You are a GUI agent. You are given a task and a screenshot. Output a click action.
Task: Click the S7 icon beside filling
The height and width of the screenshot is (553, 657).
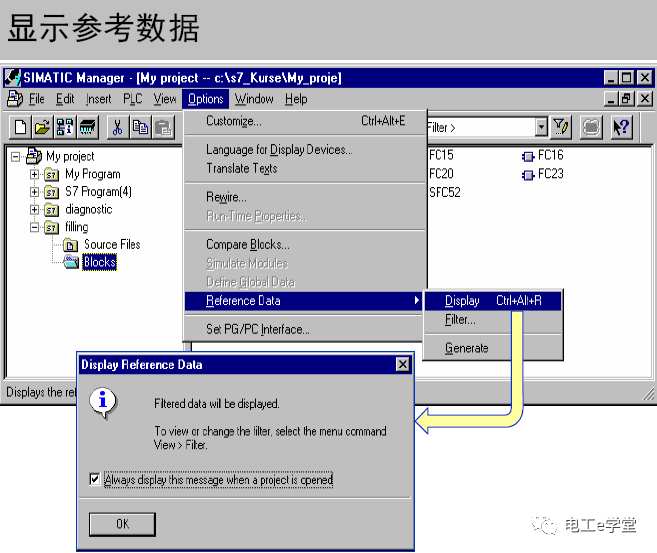[x=52, y=227]
